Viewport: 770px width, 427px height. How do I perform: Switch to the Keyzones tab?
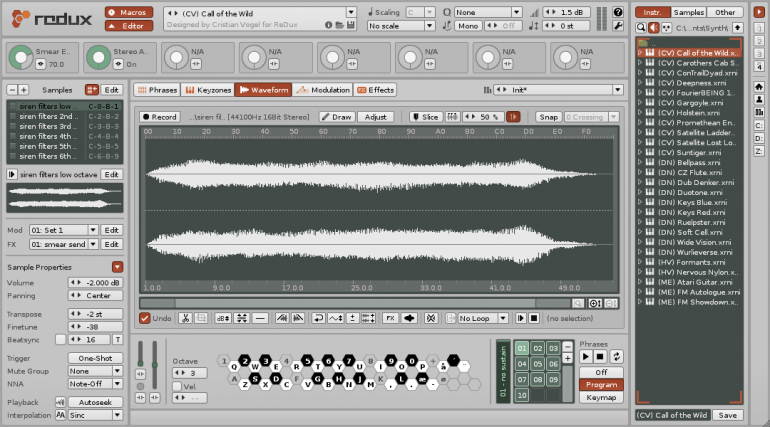click(x=208, y=90)
